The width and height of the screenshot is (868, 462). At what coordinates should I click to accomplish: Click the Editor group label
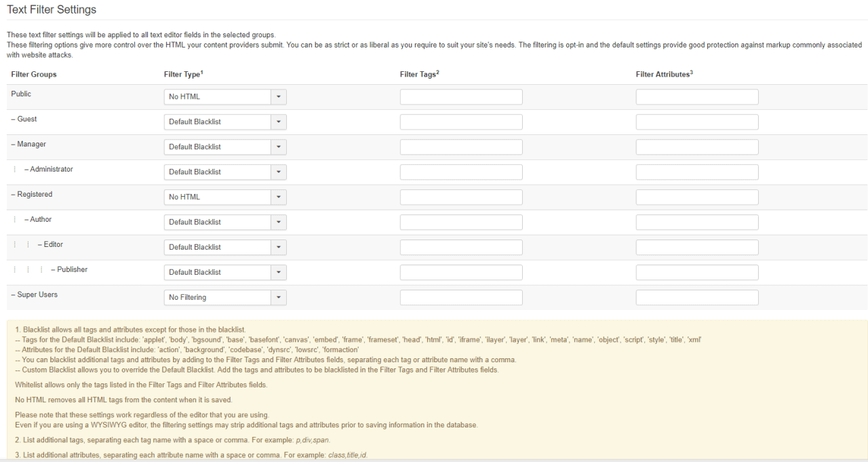click(51, 245)
